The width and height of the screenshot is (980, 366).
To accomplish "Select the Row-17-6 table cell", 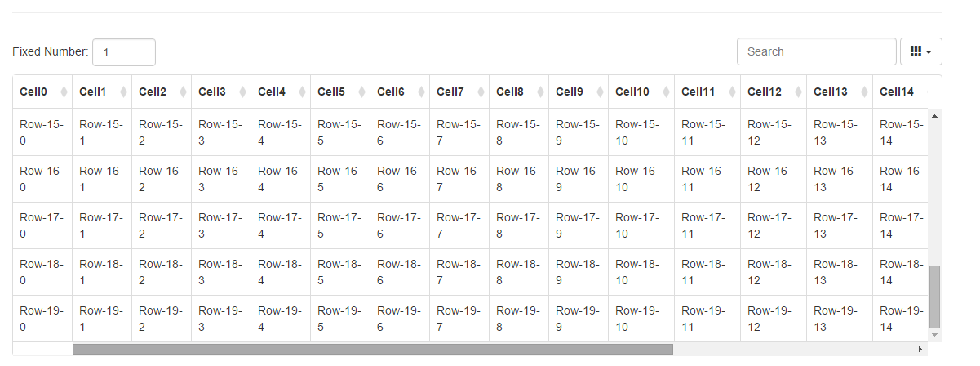I will (399, 225).
